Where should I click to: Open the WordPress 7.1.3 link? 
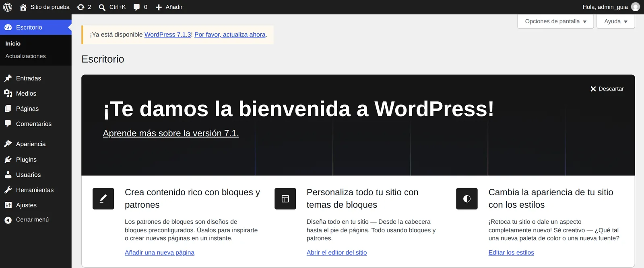(167, 35)
